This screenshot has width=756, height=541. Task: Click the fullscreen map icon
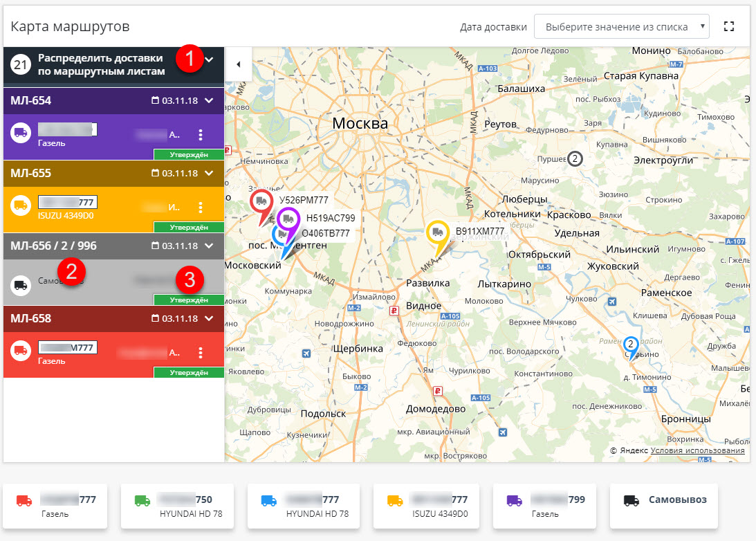(x=728, y=27)
